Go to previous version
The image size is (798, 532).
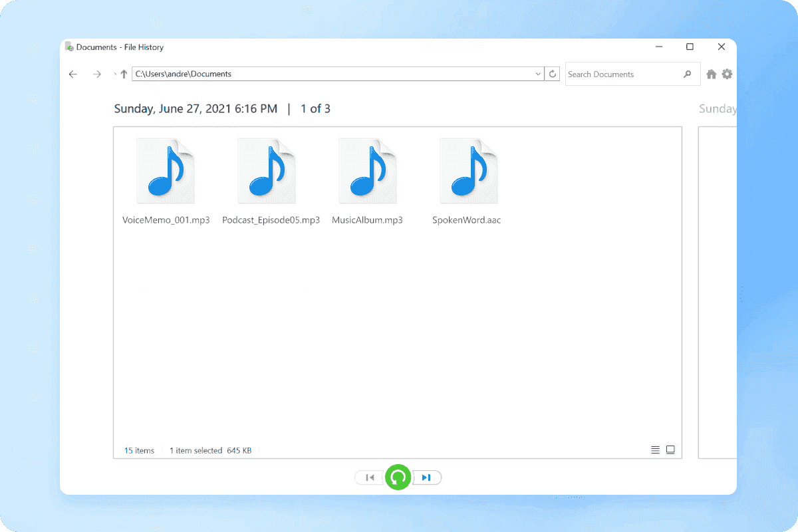[x=370, y=477]
